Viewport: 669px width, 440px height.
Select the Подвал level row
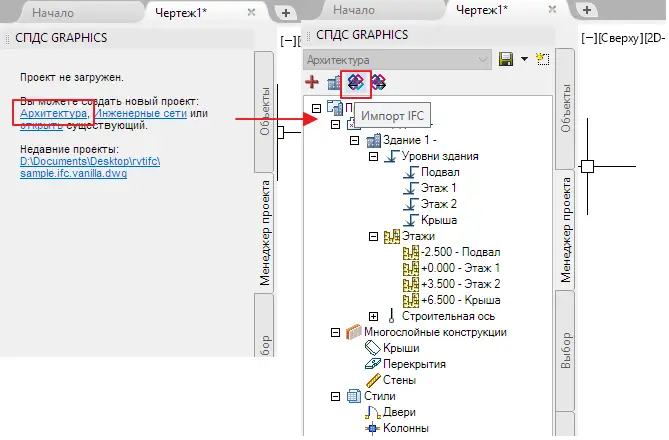coord(431,172)
